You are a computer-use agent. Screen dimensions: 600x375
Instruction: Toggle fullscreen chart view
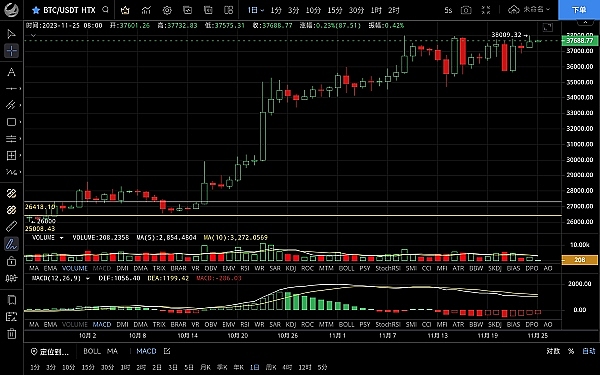pos(486,10)
